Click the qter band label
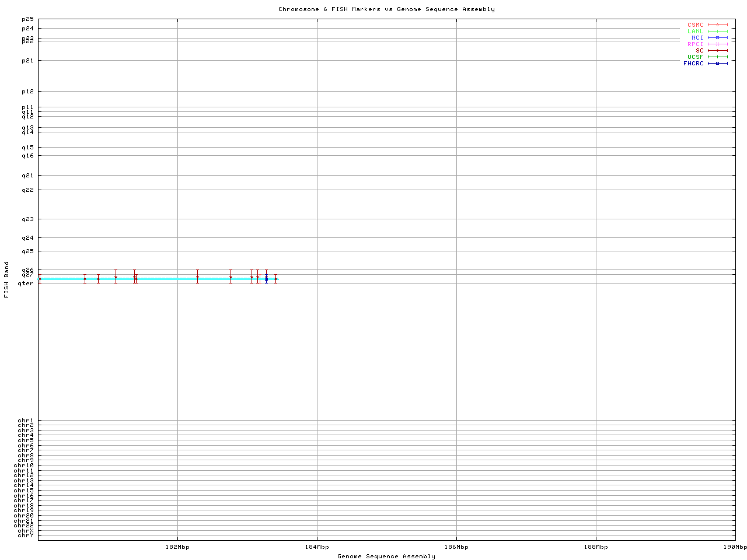This screenshot has height=560, width=747. (x=26, y=283)
